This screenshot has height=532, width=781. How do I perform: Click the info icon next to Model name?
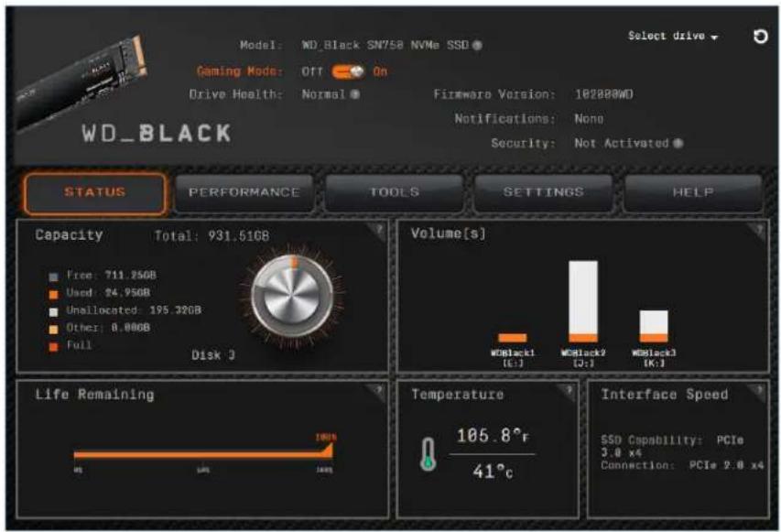477,46
